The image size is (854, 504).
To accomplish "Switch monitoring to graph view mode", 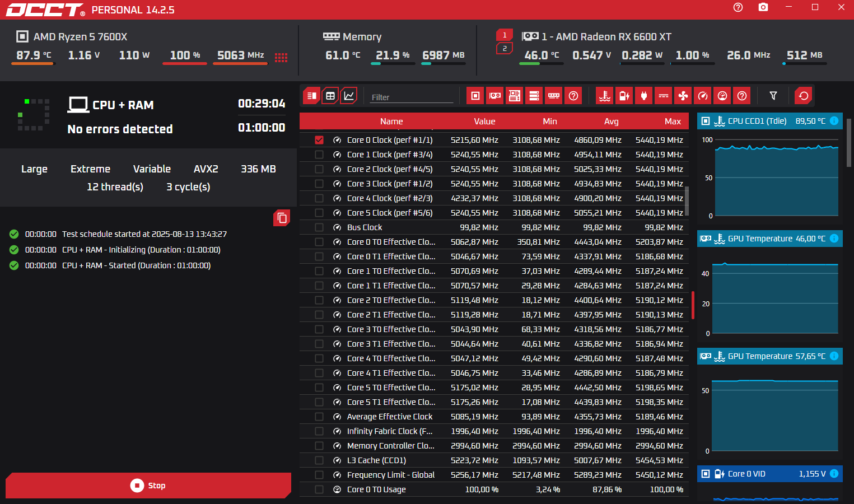I will tap(349, 96).
